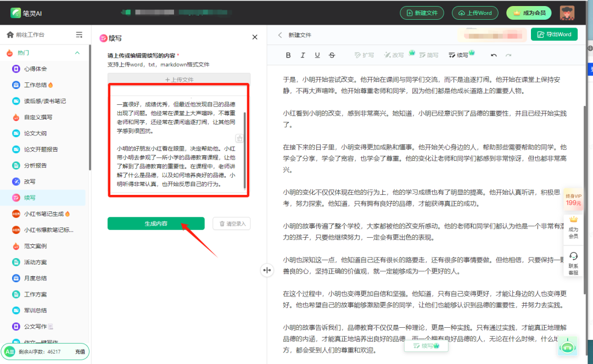Open the sidebar collapse menu icon
593x364 pixels.
pos(79,33)
